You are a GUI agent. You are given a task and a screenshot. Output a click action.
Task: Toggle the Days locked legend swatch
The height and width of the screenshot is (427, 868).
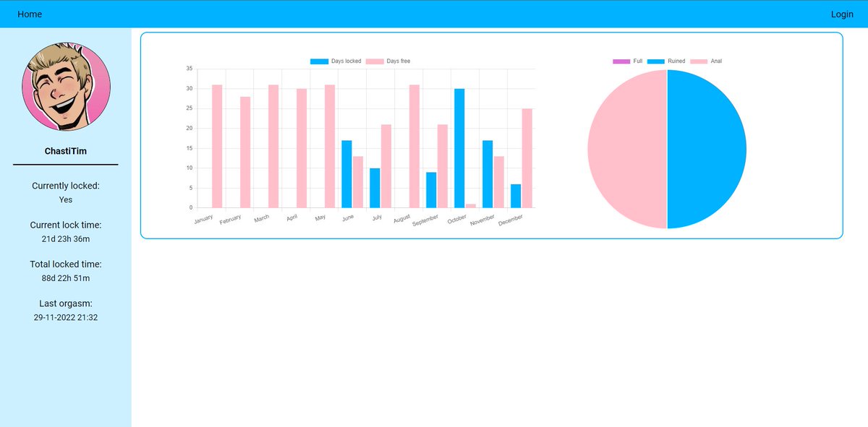(319, 61)
